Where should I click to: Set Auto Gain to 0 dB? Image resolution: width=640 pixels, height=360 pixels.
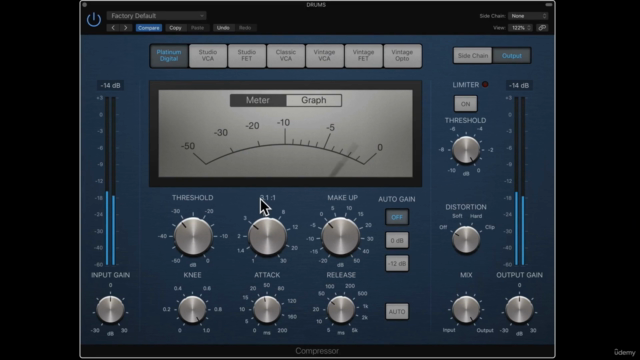pos(397,240)
